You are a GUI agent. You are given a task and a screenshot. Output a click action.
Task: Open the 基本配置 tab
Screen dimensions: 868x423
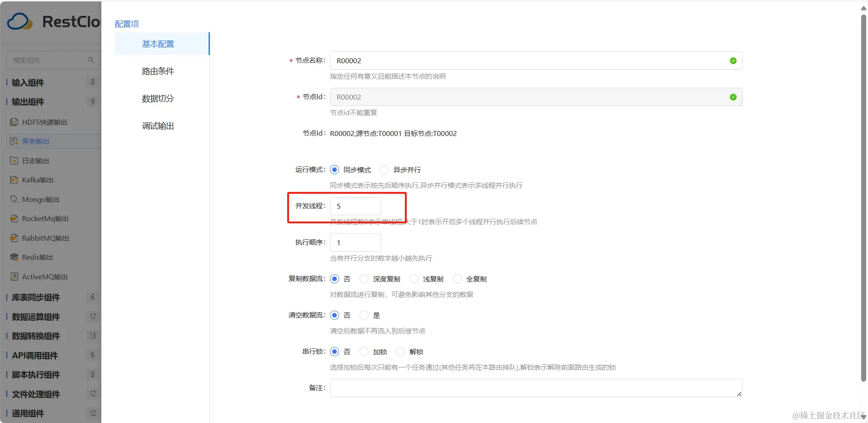click(162, 44)
